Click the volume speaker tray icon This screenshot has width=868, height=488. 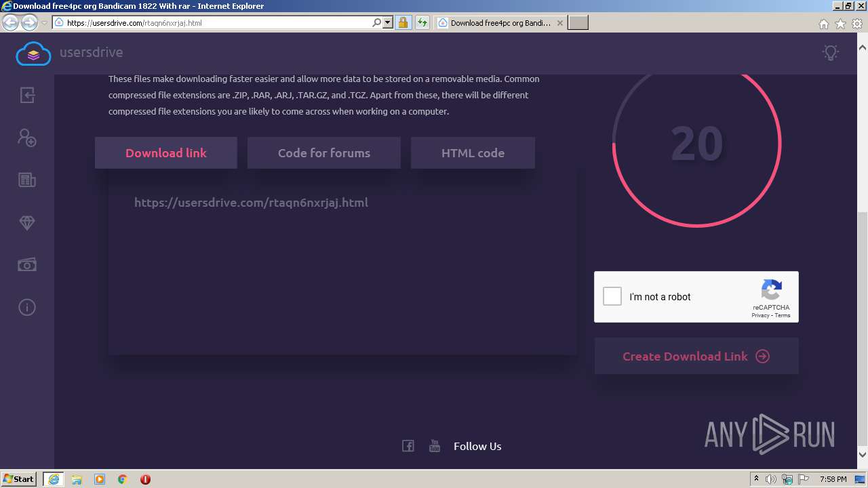click(x=771, y=479)
